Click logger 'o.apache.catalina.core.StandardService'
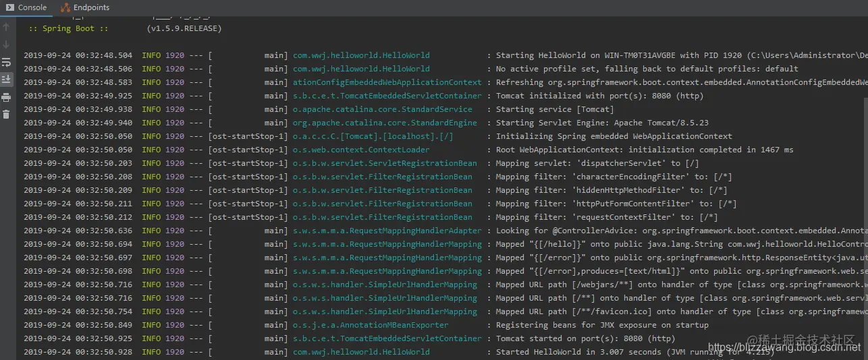The width and height of the screenshot is (868, 360). click(x=383, y=109)
